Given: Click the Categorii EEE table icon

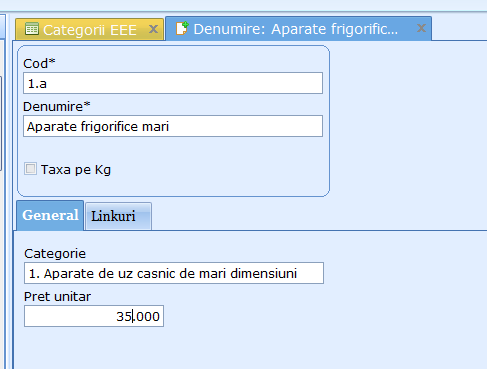Looking at the screenshot, I should tap(32, 29).
